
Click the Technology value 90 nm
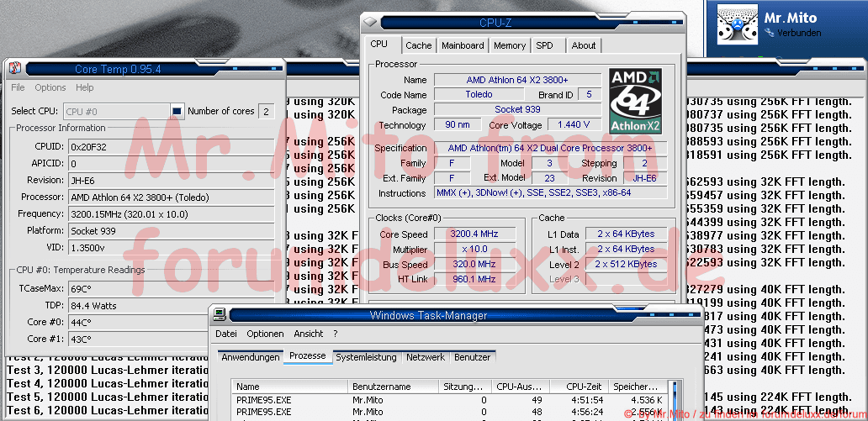[458, 124]
